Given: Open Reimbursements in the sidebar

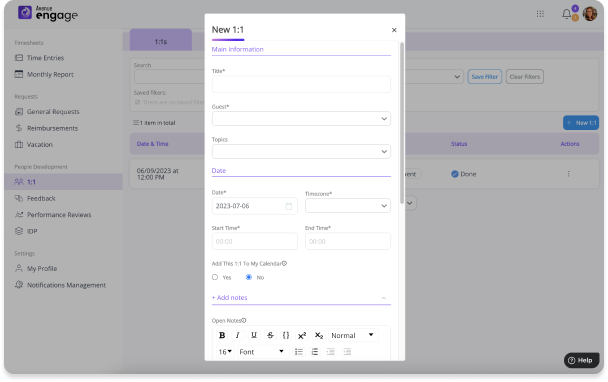Looking at the screenshot, I should click(x=52, y=128).
